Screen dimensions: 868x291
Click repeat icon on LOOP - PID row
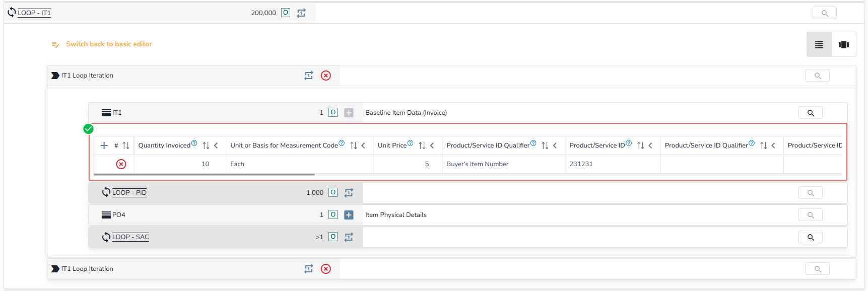pos(349,193)
